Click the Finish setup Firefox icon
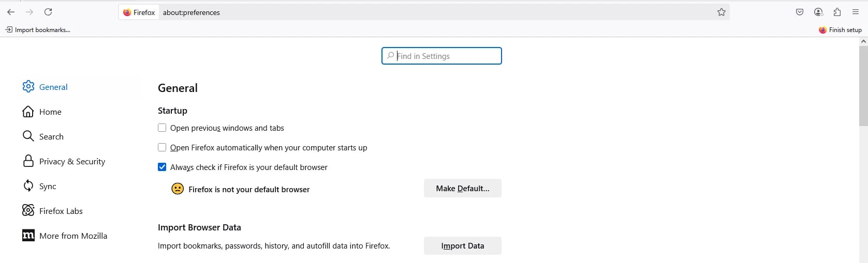Screen dimensions: 868x263 coord(822,30)
